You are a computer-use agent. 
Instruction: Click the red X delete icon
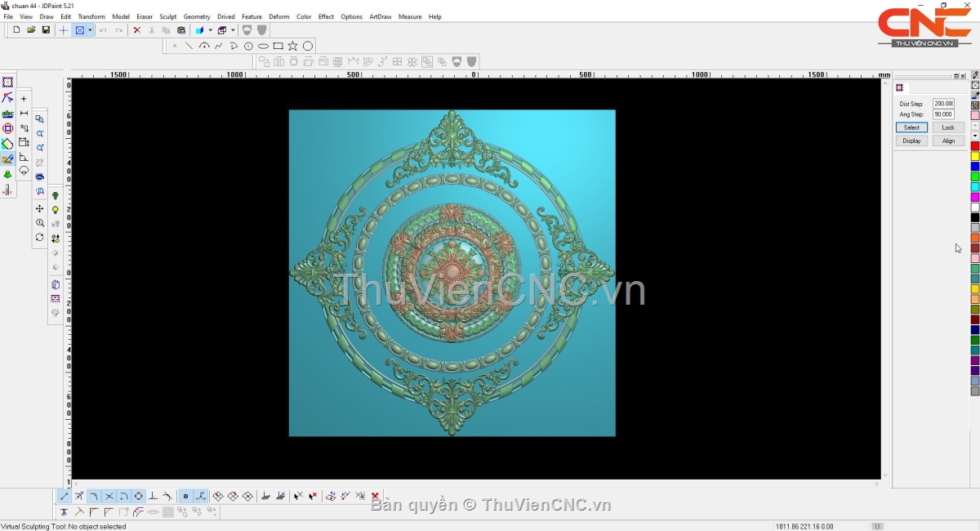[136, 30]
